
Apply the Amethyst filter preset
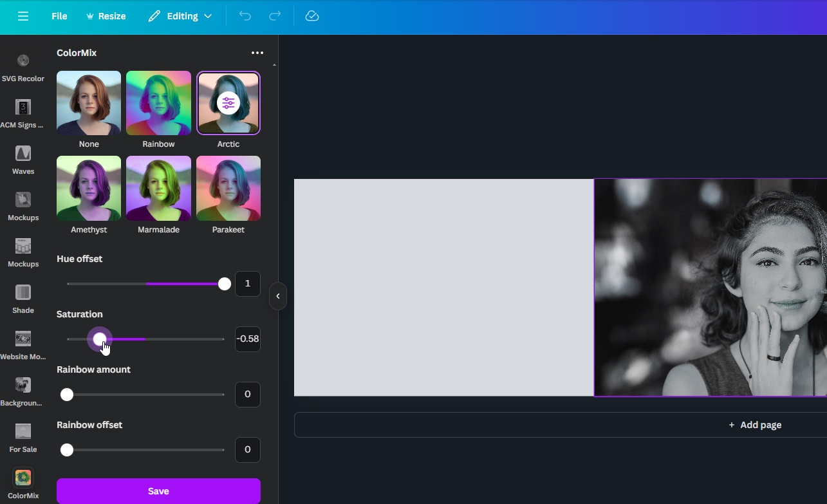[88, 188]
